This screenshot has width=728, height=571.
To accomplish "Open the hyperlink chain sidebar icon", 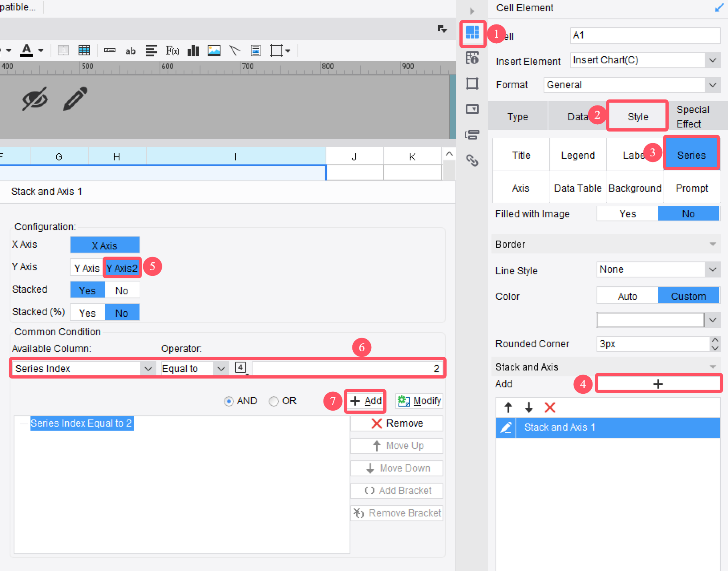I will pos(472,160).
